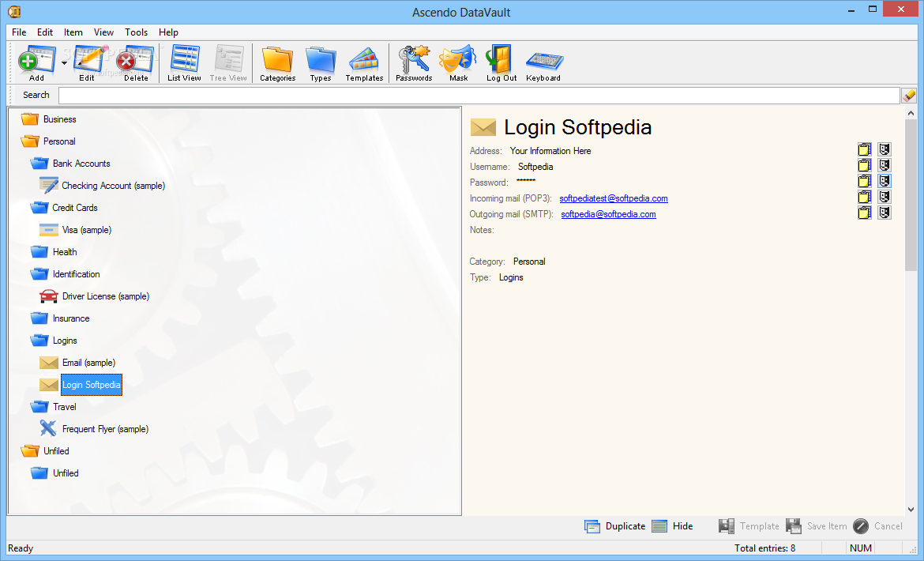
Task: Copy the Address field to clipboard
Action: pos(865,149)
